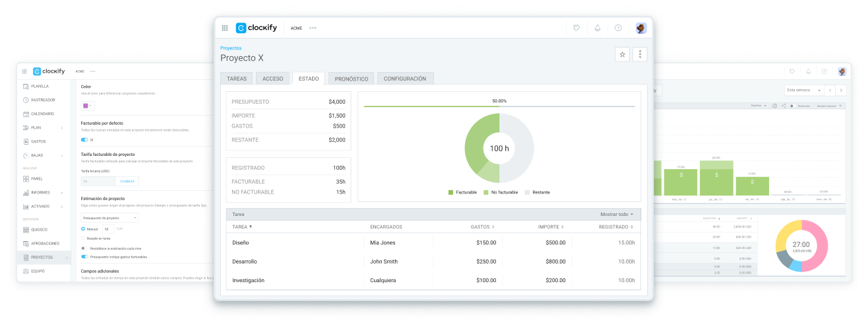Star Proyecto X as favorite
Screen dimensions: 868x321
[x=622, y=55]
